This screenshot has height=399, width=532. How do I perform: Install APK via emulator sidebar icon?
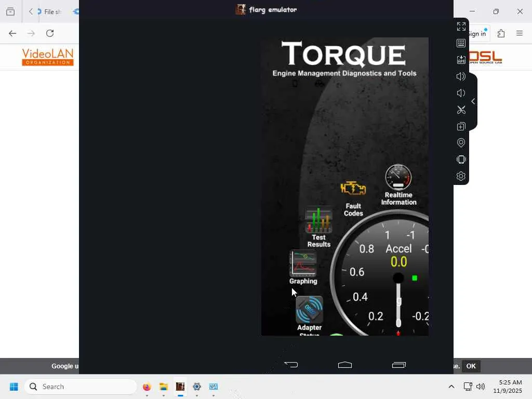461,60
